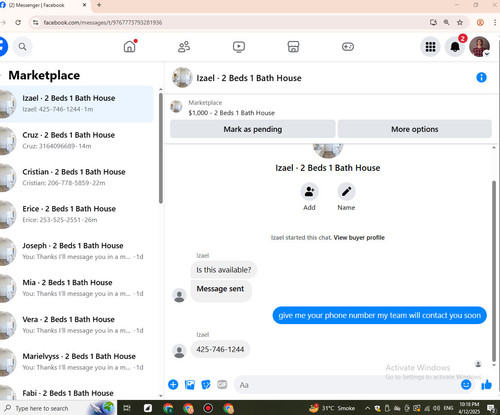Send a thumbs-up like
Image resolution: width=500 pixels, height=415 pixels.
487,385
